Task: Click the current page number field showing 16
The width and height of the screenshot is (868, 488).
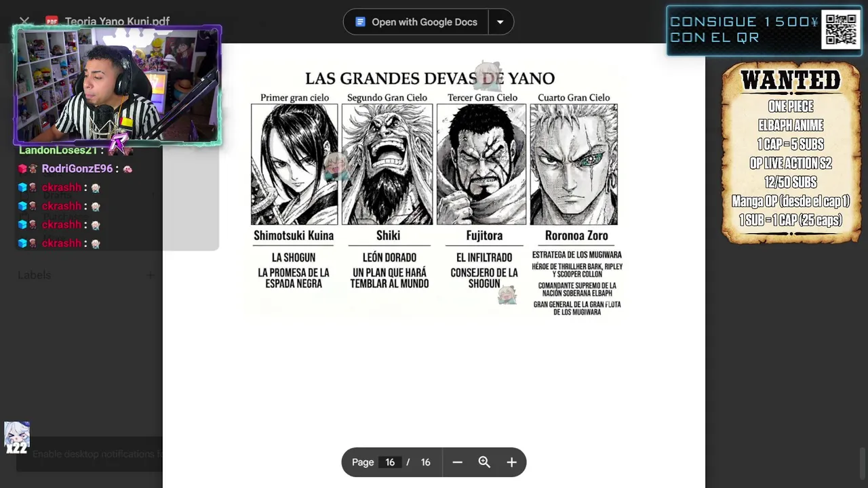Action: pyautogui.click(x=390, y=462)
